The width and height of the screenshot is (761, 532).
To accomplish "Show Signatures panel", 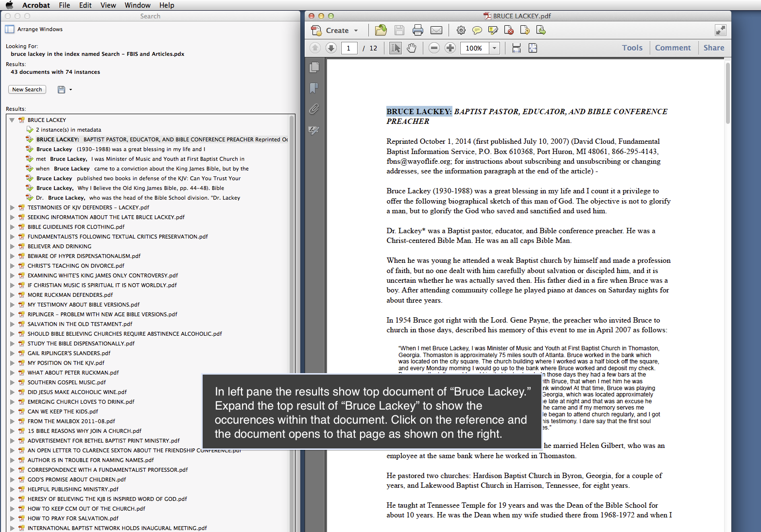I will (x=314, y=130).
